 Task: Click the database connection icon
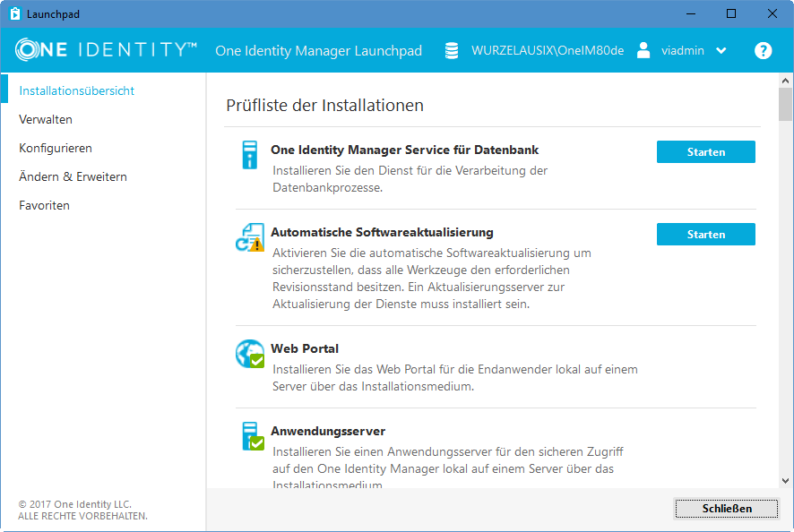(452, 51)
